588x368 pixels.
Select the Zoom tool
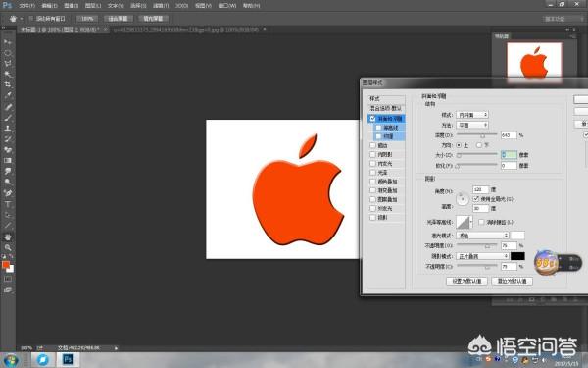point(8,248)
